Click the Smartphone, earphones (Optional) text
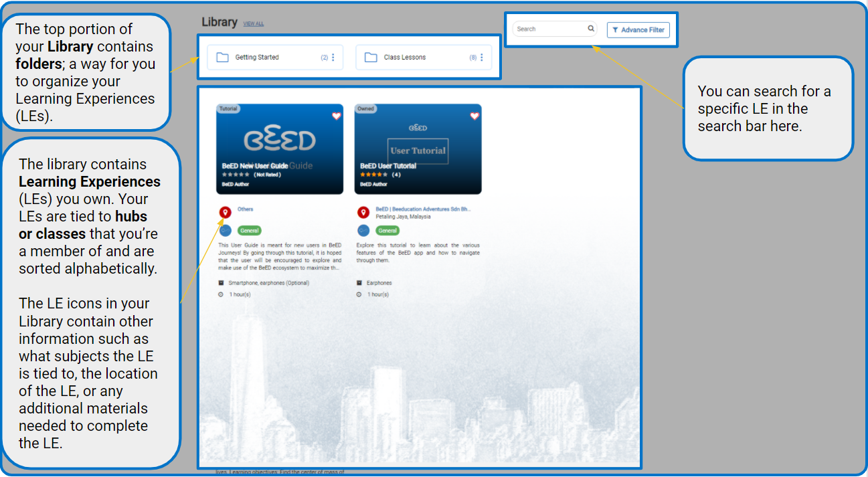Image resolution: width=868 pixels, height=477 pixels. click(x=269, y=283)
